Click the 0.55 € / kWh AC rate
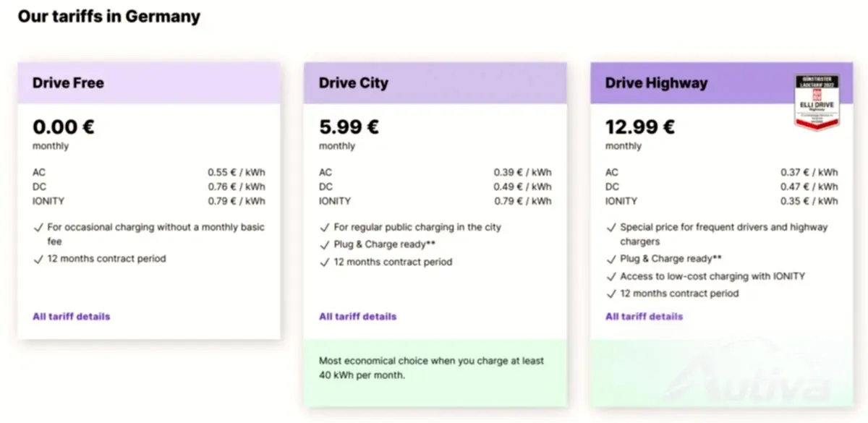This screenshot has width=868, height=423. pyautogui.click(x=236, y=172)
